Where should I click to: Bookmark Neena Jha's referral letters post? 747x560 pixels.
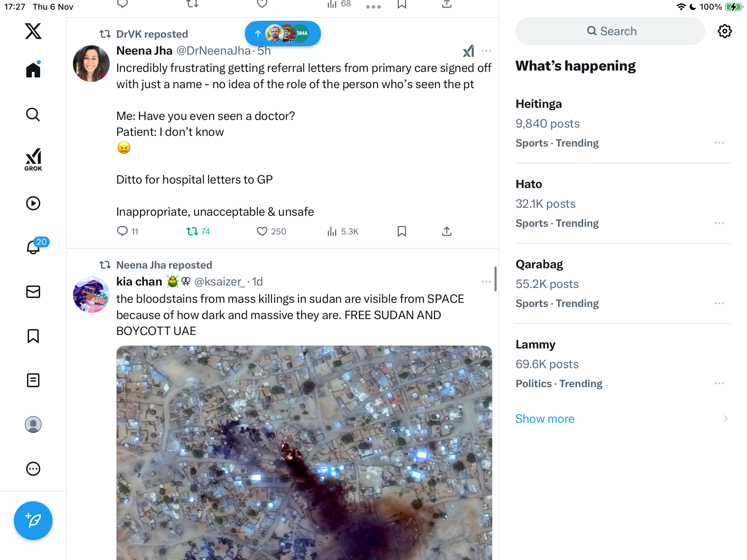coord(402,231)
